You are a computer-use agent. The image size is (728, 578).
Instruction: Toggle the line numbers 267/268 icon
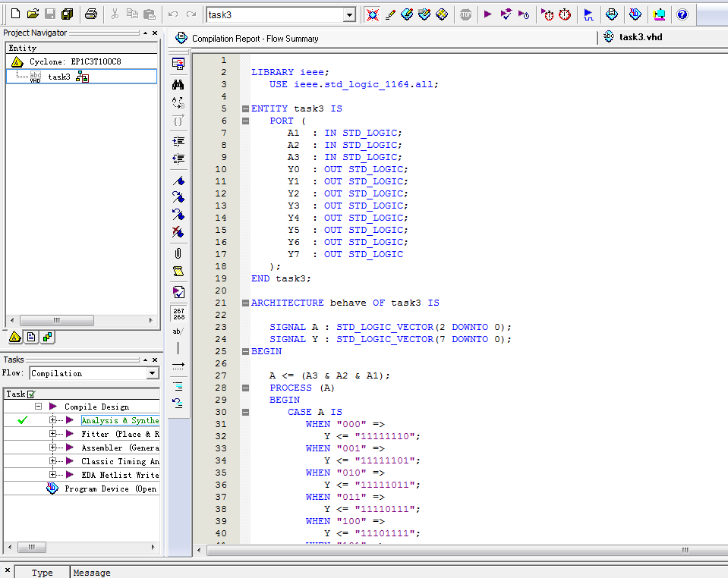pyautogui.click(x=178, y=313)
